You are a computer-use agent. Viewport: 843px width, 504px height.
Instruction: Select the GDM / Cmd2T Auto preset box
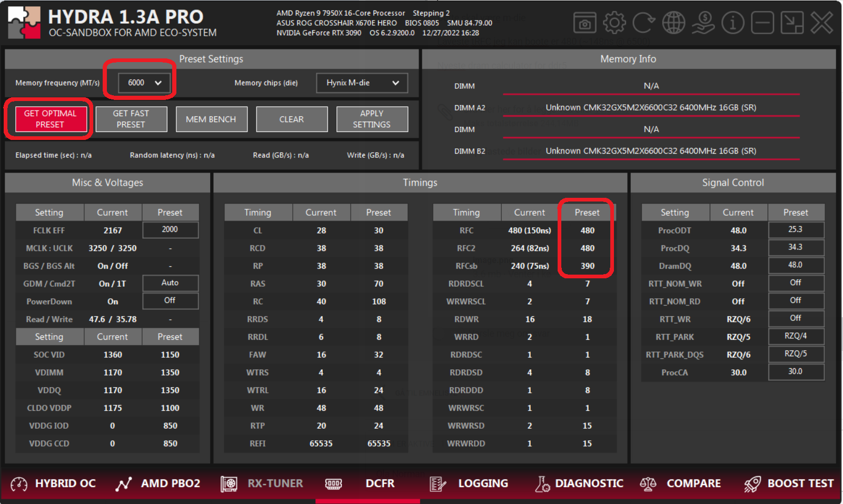pyautogui.click(x=170, y=283)
